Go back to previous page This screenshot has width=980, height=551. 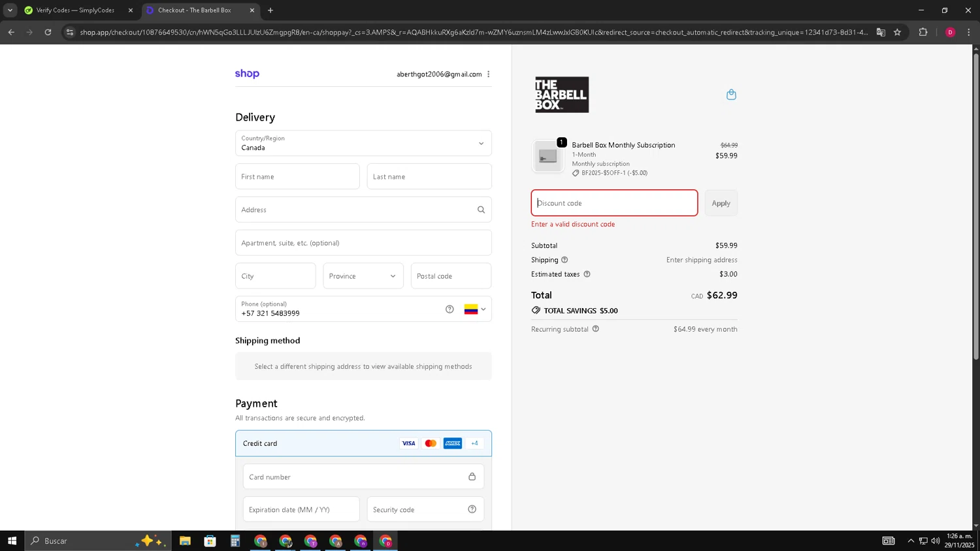click(11, 32)
